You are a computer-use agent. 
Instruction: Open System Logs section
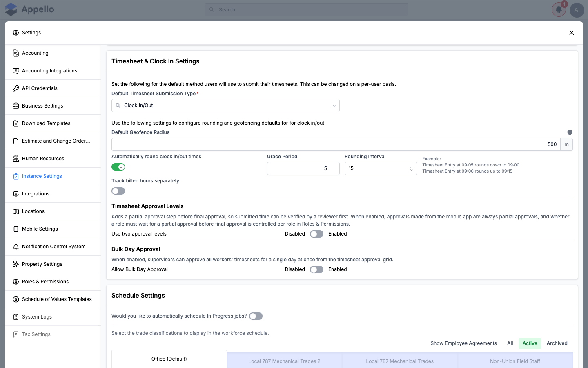(53, 317)
